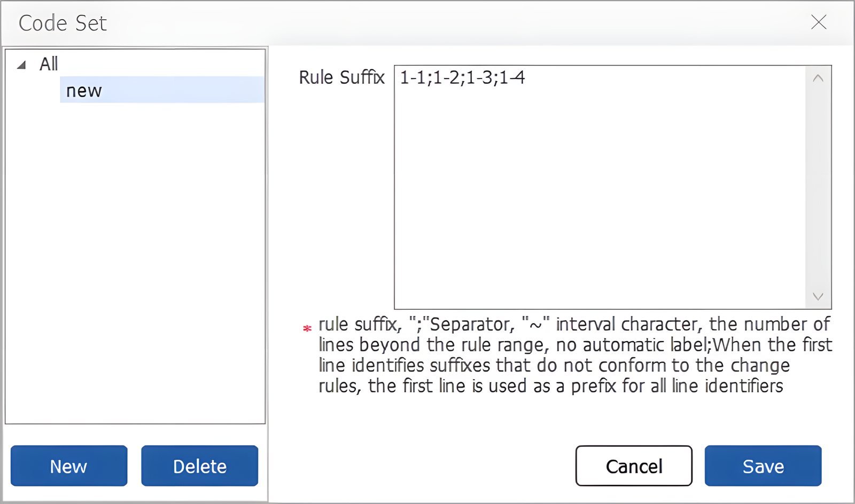Select the 'new' code set item
Viewport: 855px width, 504px height.
click(162, 90)
